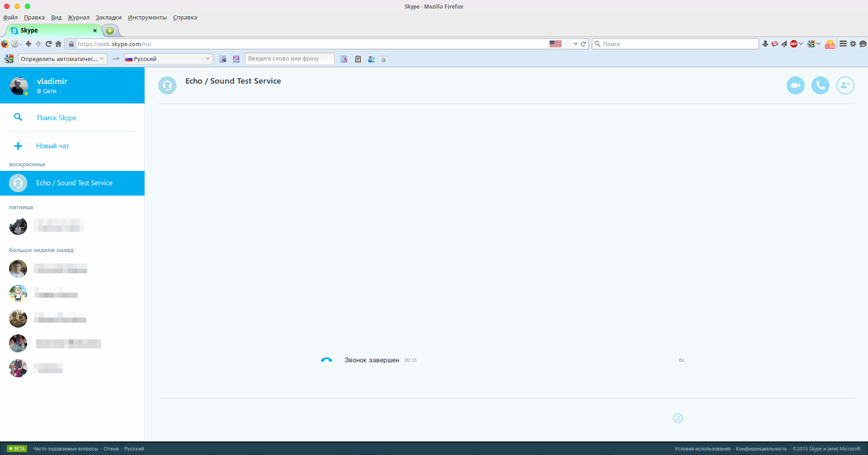Open the emoticon picker in message area

point(678,418)
